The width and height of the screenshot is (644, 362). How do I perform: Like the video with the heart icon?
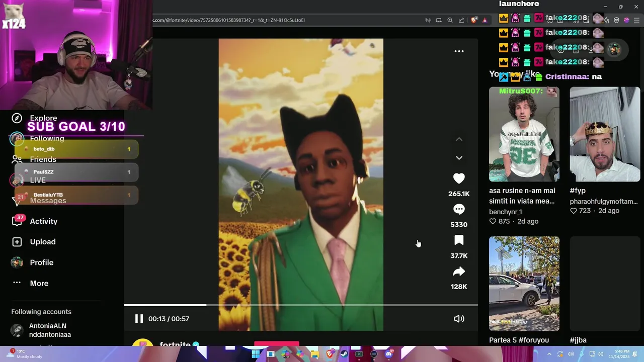click(459, 178)
